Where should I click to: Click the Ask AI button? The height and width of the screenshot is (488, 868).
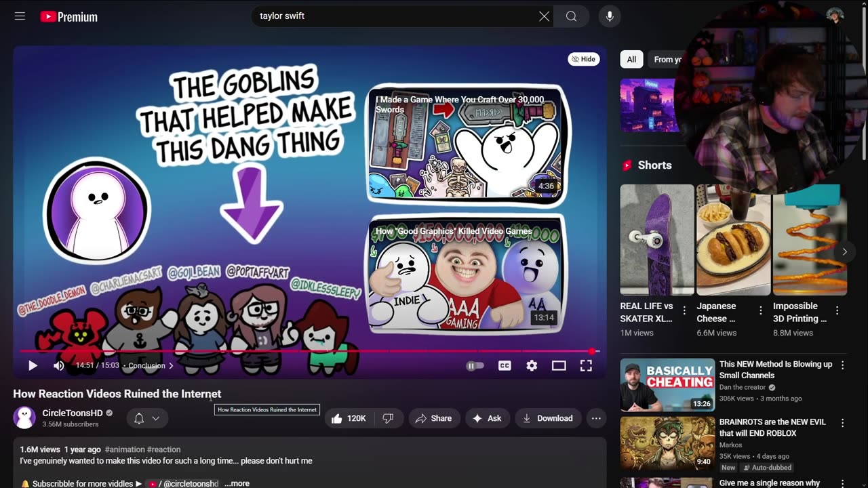pos(487,418)
